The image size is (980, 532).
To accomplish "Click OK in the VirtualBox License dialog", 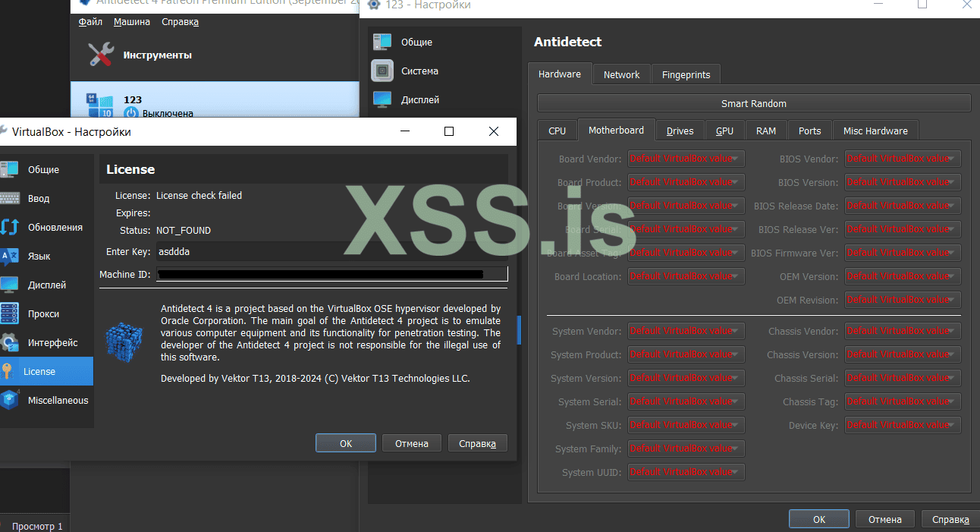I will tap(346, 443).
